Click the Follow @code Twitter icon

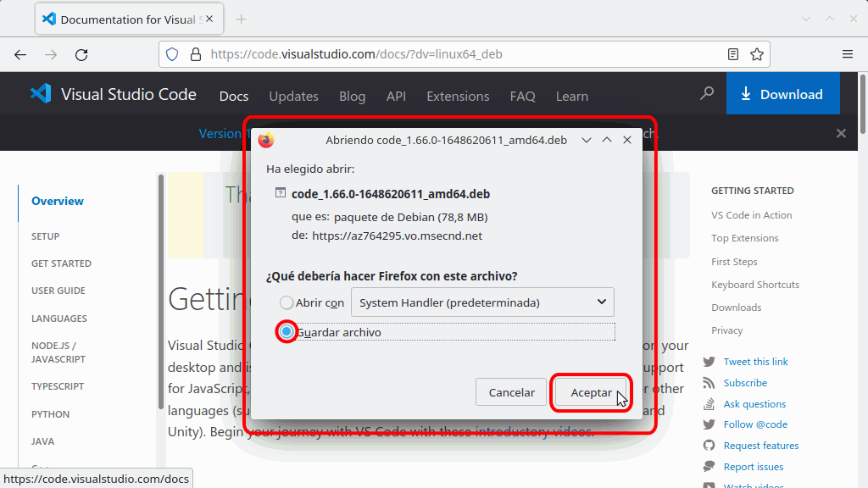coord(709,424)
